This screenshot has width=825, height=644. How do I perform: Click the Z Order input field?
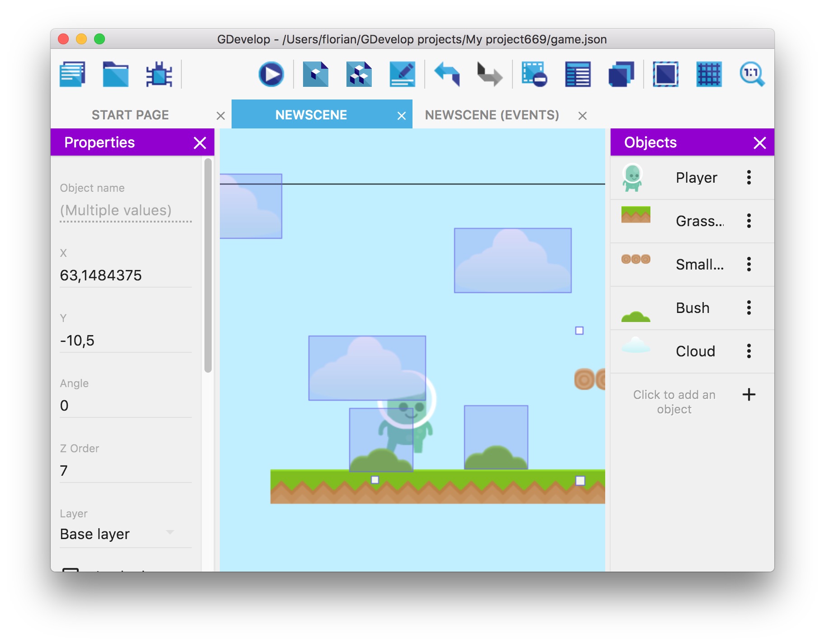click(126, 471)
